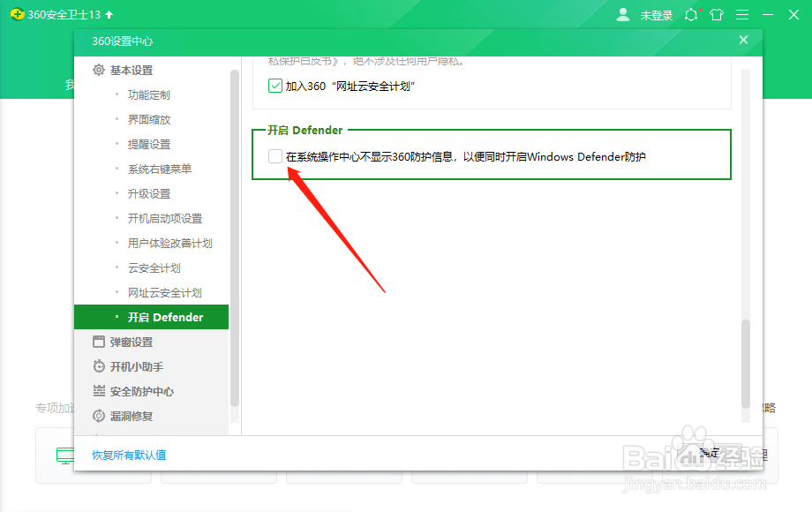Click the monitor icon in the main window

pyautogui.click(x=65, y=456)
